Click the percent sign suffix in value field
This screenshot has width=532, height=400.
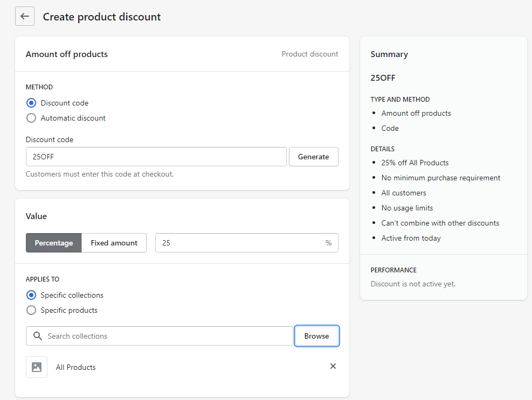(x=328, y=243)
